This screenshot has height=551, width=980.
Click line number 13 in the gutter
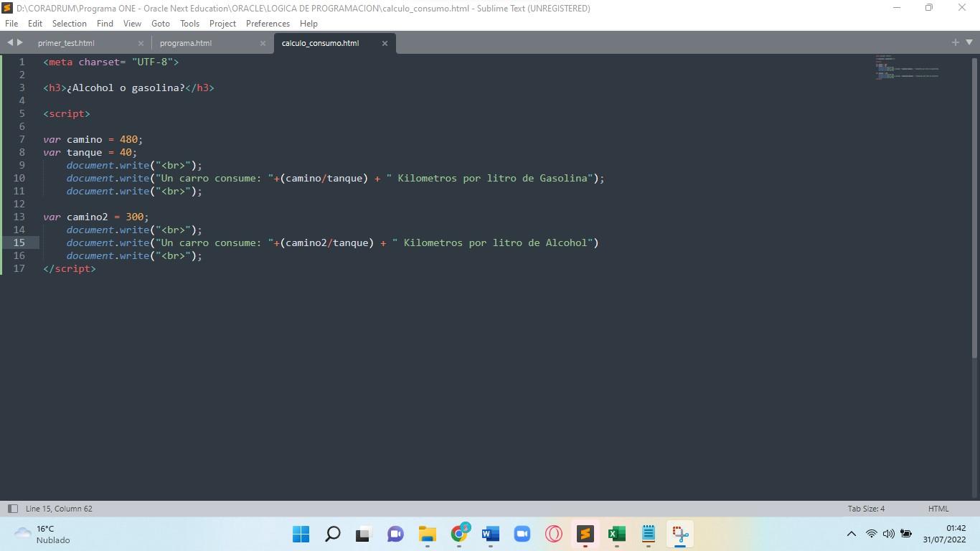coord(19,217)
